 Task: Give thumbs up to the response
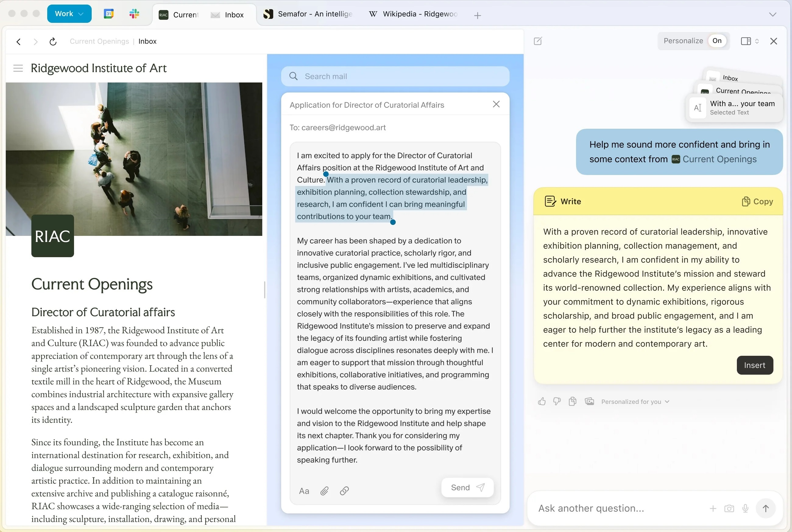[x=542, y=401]
